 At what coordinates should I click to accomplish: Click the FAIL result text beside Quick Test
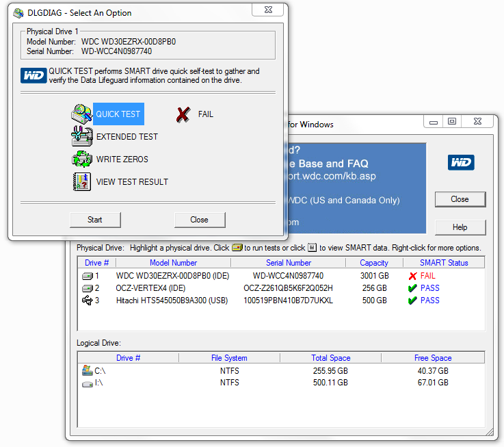206,114
